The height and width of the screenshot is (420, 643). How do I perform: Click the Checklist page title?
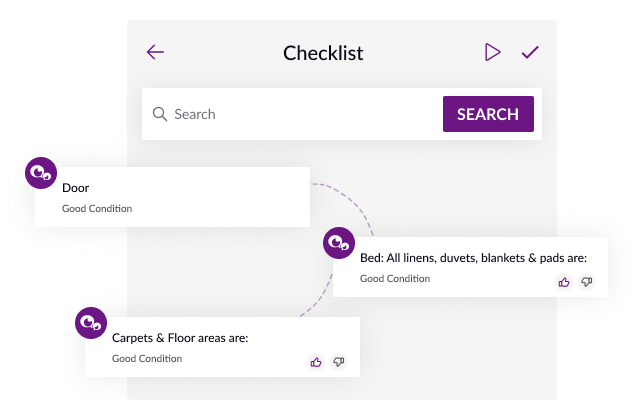pyautogui.click(x=323, y=53)
